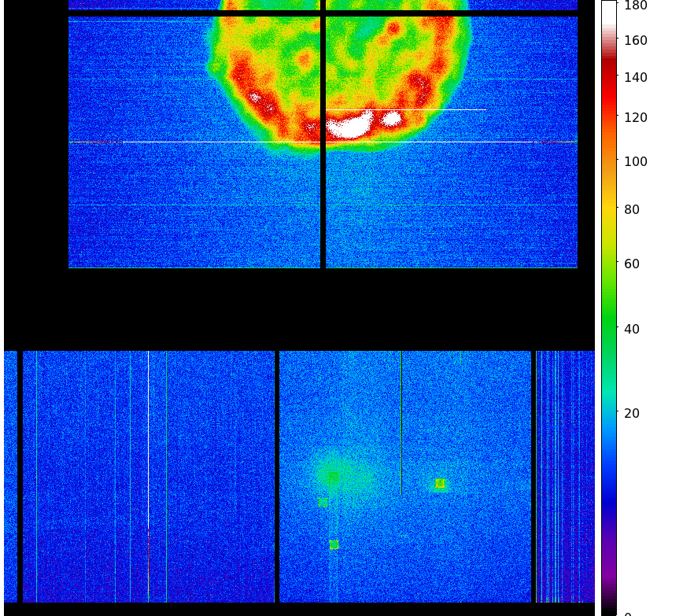Image resolution: width=683 pixels, height=616 pixels.
Task: Click the colorbar tick label "140"
Action: click(636, 78)
